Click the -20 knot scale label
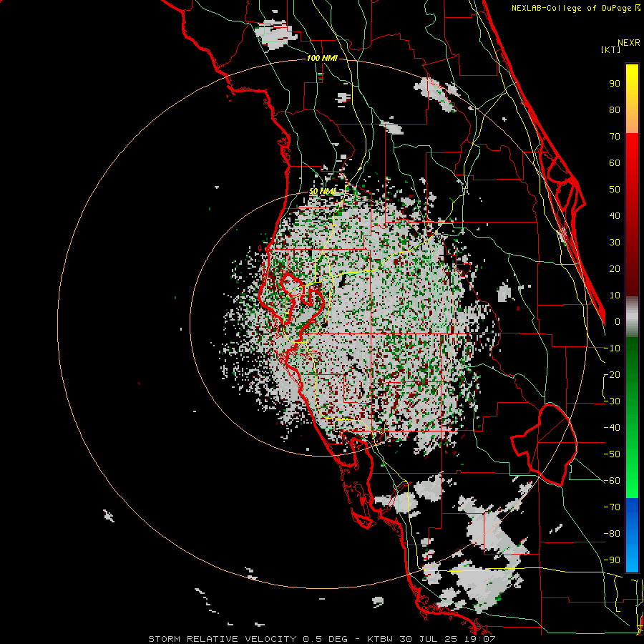 [x=612, y=374]
